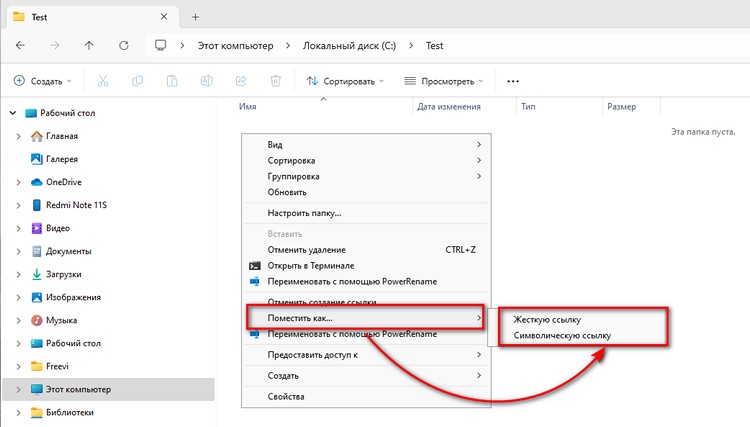Click the Test breadcrumb segment

point(434,46)
